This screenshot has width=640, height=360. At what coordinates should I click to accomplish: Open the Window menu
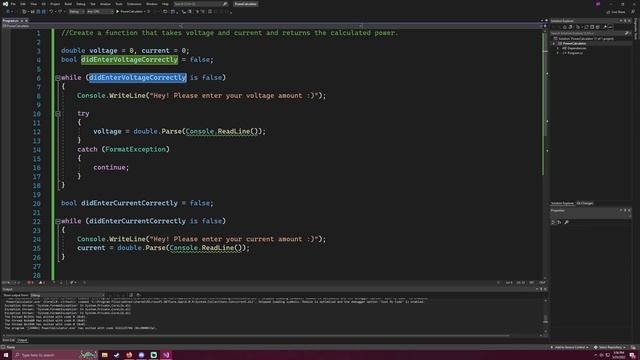tap(151, 4)
